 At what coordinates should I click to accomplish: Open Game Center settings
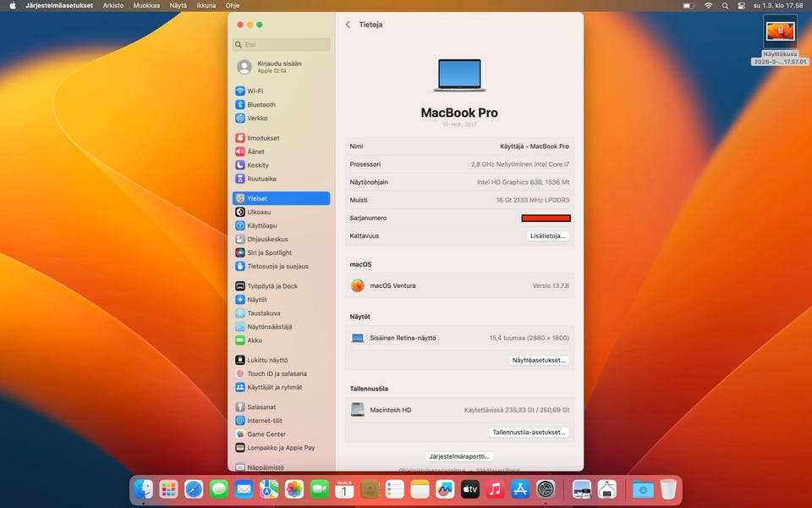click(266, 434)
